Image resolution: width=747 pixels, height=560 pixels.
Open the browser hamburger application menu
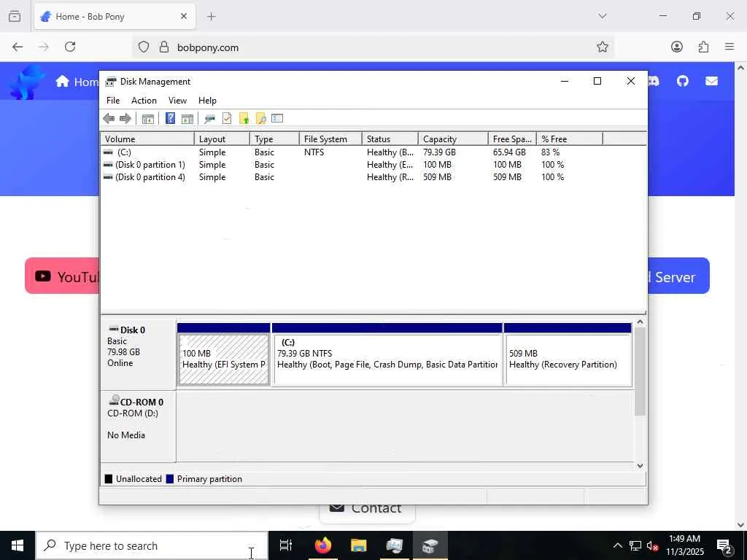click(729, 47)
